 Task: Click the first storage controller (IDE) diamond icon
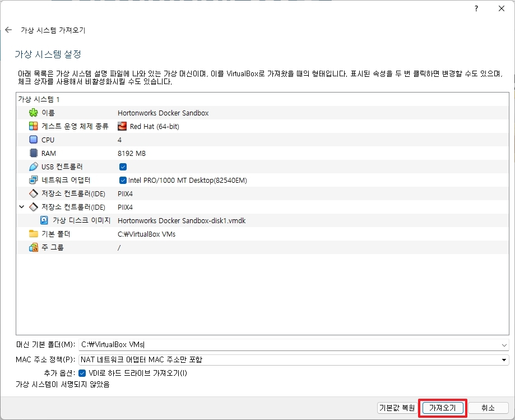33,193
